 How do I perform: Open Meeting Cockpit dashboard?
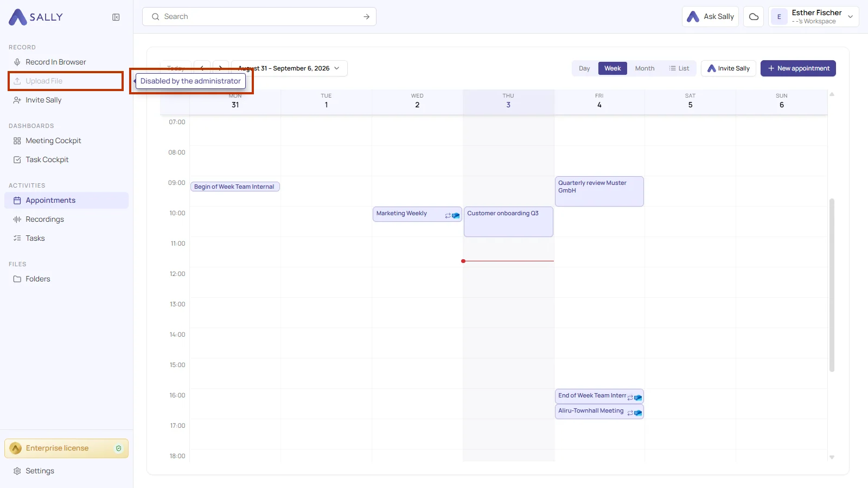[53, 140]
